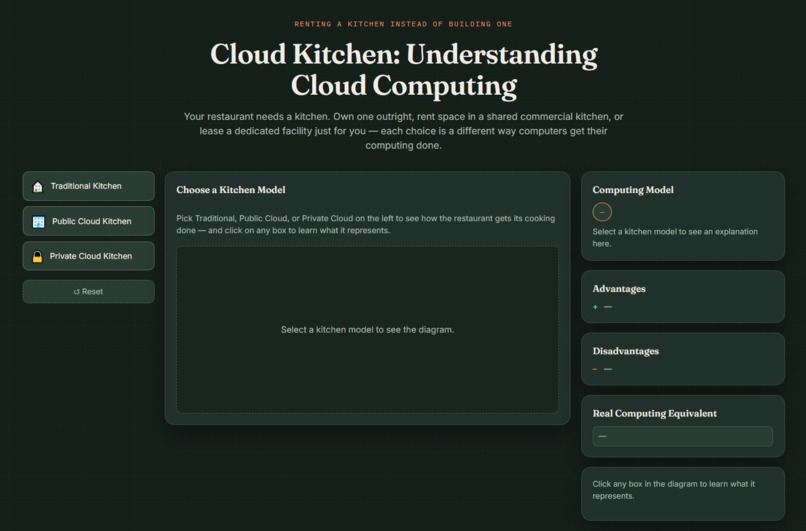Click the padlock icon on Private Cloud Kitchen

pyautogui.click(x=38, y=257)
